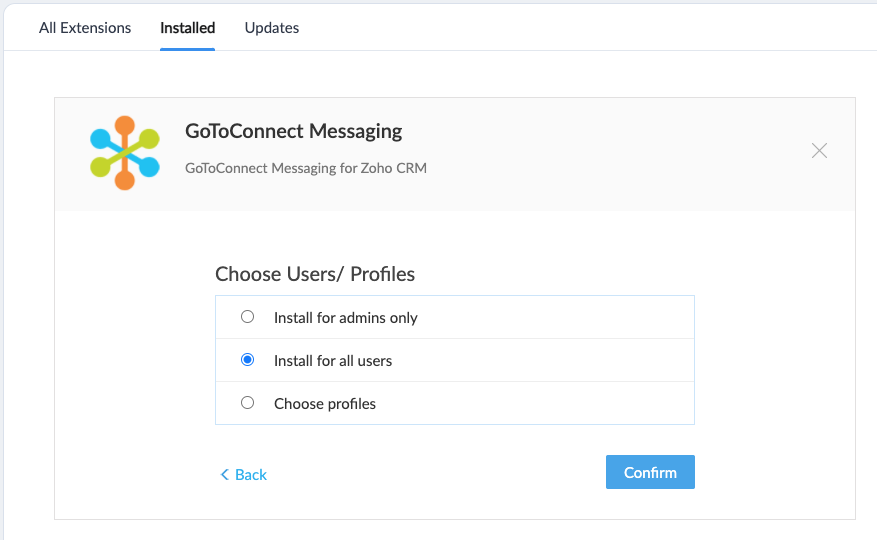The image size is (877, 540).
Task: Click the GoToConnect Messaging title
Action: [294, 131]
